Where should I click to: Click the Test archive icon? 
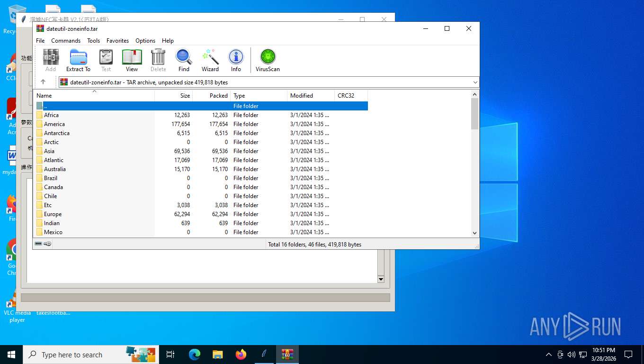[106, 60]
